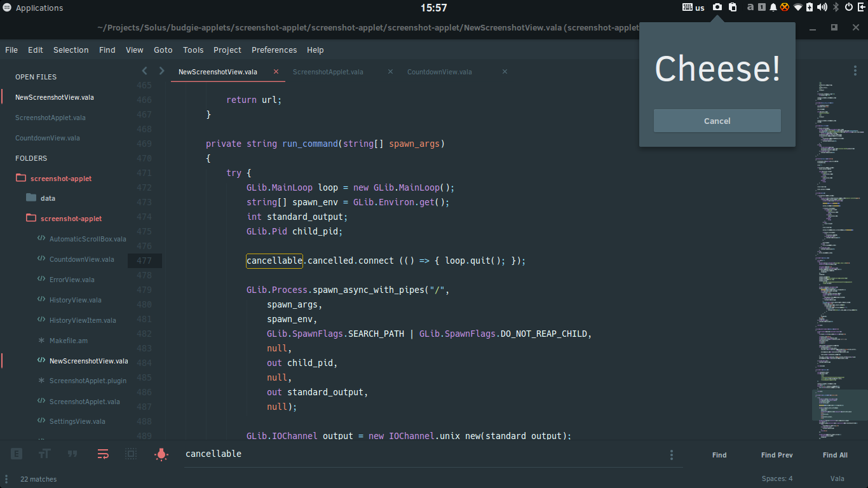Viewport: 868px width, 488px height.
Task: Switch to the ScreenshotApplet.vala tab
Action: point(328,72)
